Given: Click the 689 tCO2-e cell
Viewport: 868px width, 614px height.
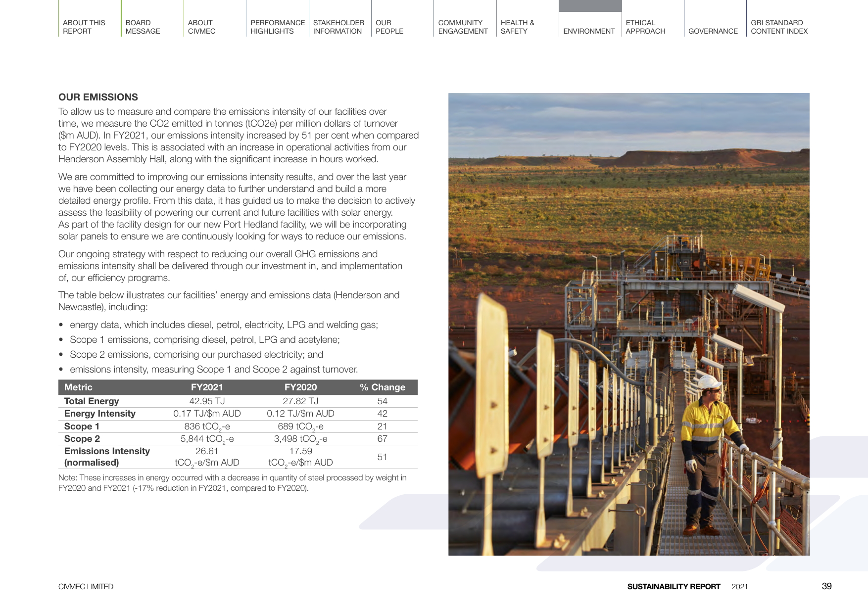Looking at the screenshot, I should pyautogui.click(x=300, y=427).
